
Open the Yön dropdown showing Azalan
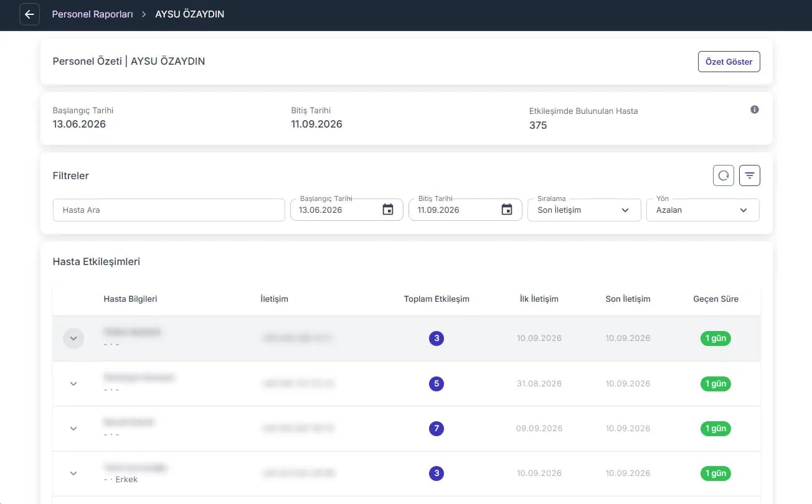point(703,210)
